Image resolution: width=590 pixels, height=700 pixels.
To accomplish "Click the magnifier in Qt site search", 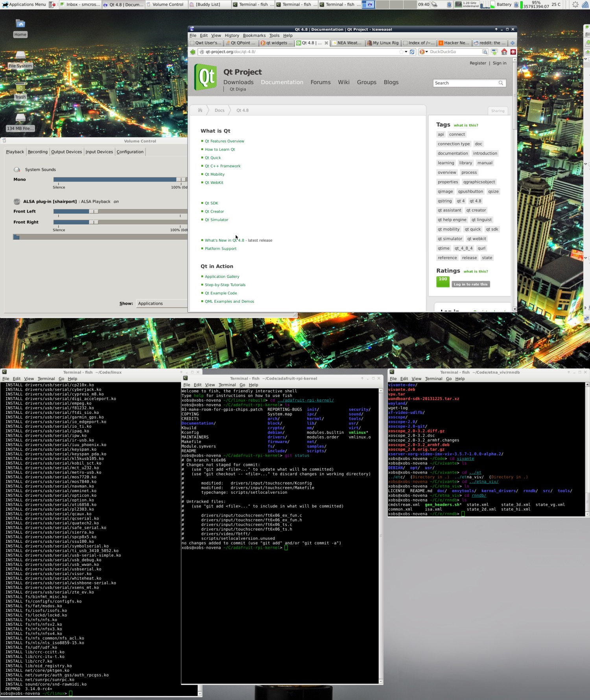I will point(501,83).
